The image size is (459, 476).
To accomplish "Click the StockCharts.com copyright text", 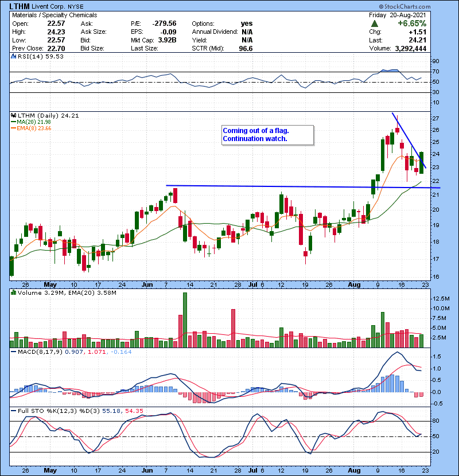I will (x=404, y=6).
